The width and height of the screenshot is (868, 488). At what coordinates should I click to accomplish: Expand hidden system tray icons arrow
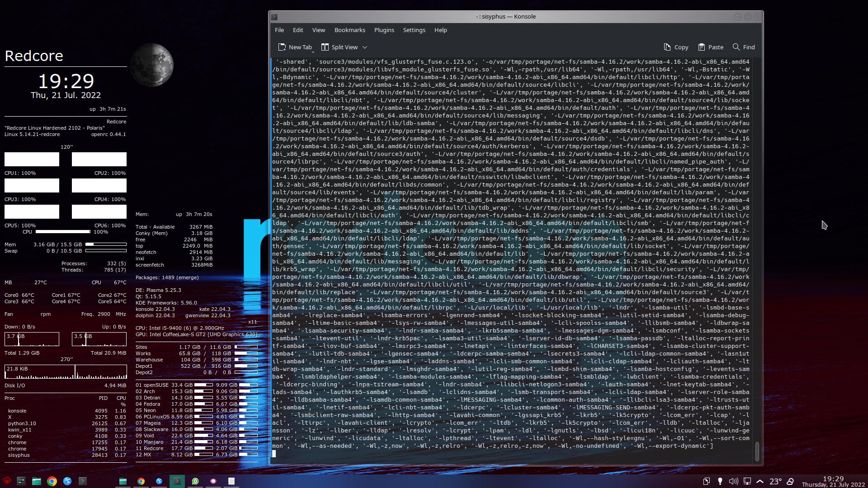(760, 481)
